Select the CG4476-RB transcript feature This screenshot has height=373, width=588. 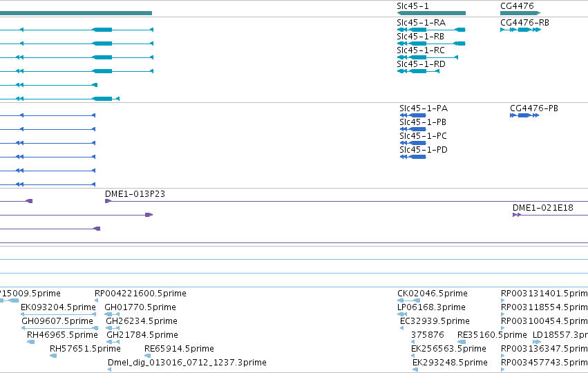click(x=520, y=30)
